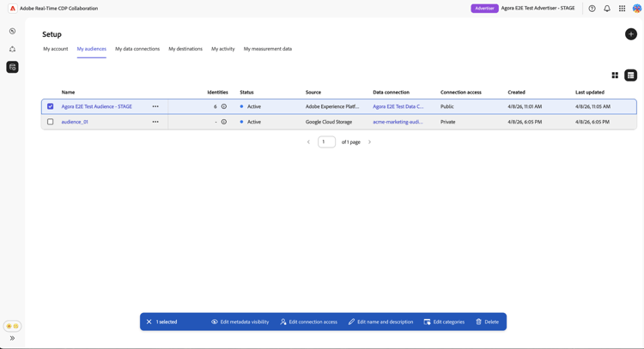Switch to table list view
The width and height of the screenshot is (644, 349).
(x=630, y=75)
